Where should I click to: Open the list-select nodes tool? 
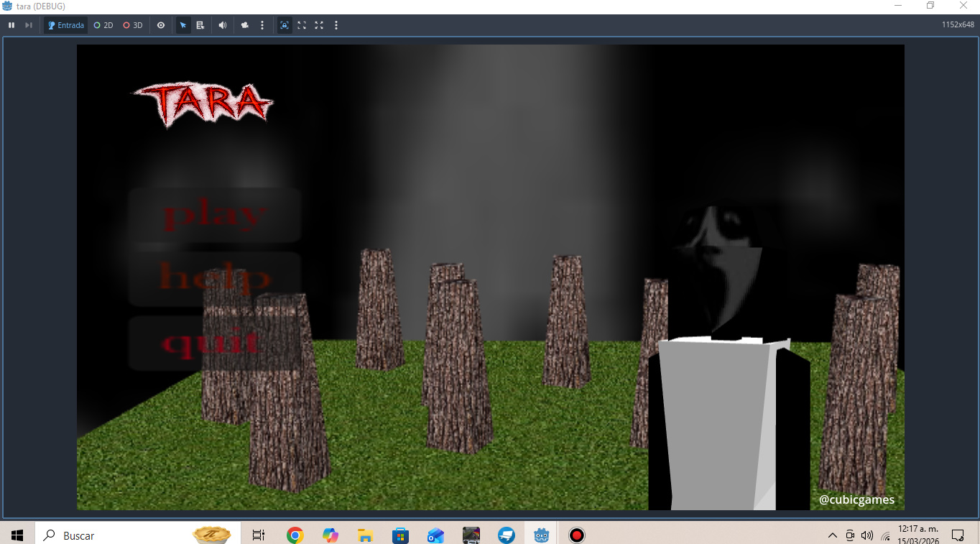200,25
